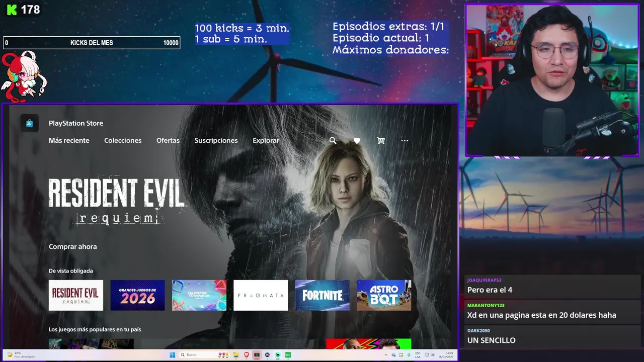644x362 pixels.
Task: Open the wishlist heart icon
Action: 357,141
